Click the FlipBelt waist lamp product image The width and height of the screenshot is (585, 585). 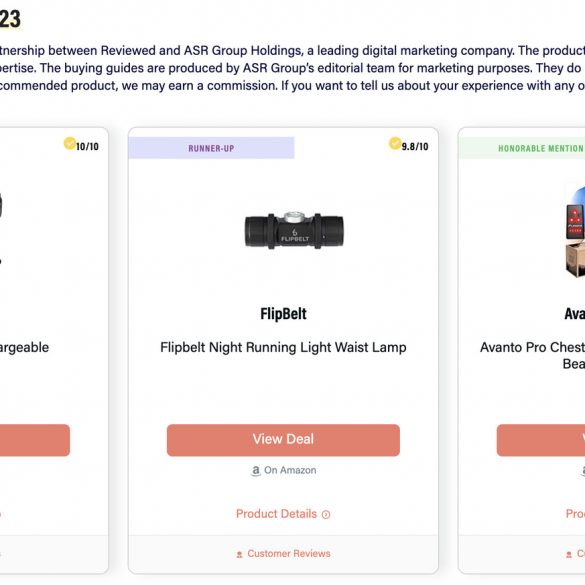pyautogui.click(x=294, y=230)
